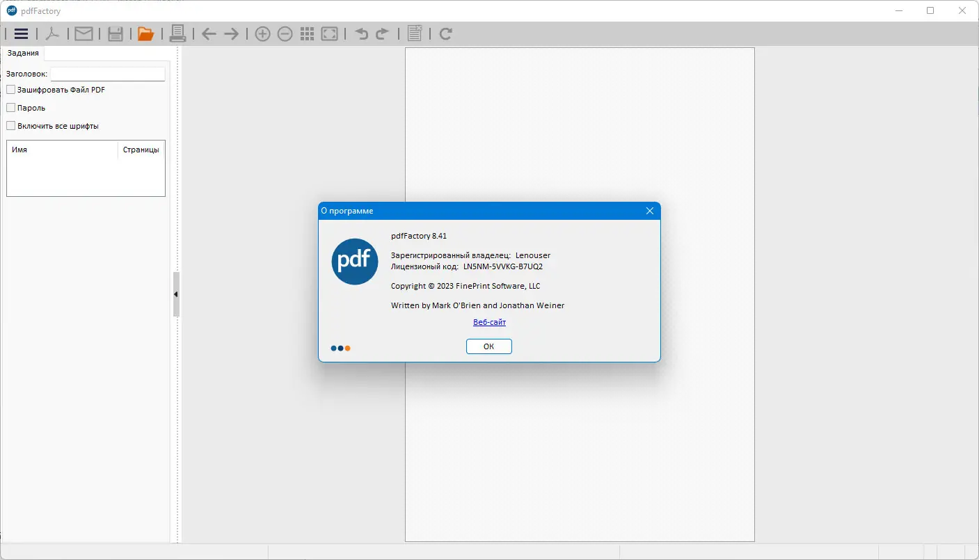Click OK in the About dialog

point(488,346)
